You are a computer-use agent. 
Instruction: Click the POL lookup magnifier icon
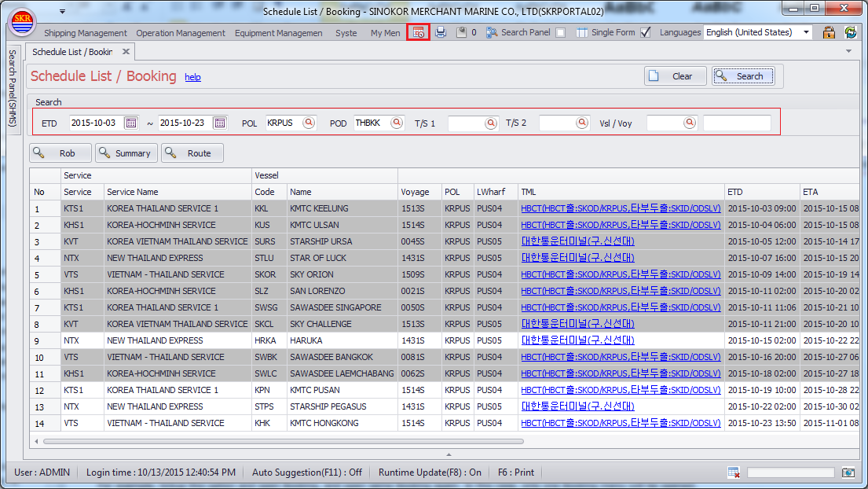click(309, 123)
